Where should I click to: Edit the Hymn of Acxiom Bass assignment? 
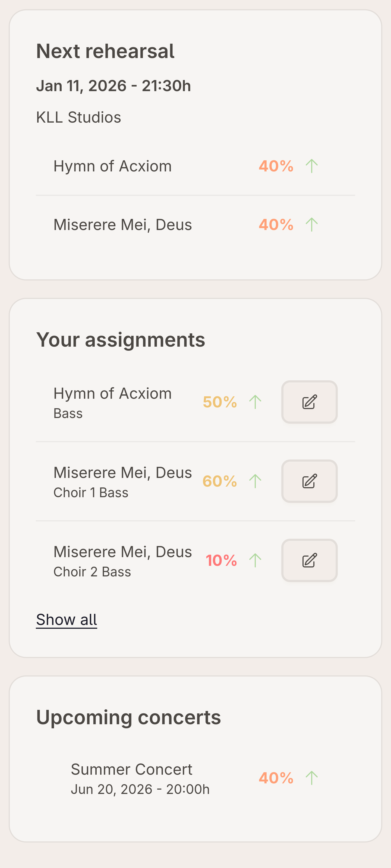click(x=309, y=402)
